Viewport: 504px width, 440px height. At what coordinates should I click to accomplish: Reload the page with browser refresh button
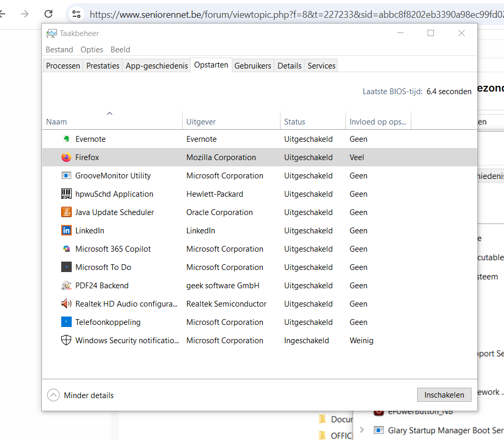(49, 14)
